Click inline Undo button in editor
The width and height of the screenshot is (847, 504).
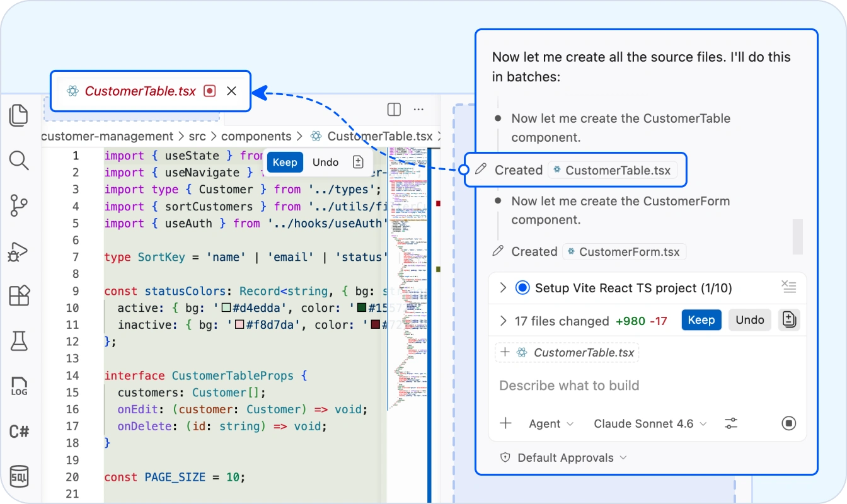point(326,163)
